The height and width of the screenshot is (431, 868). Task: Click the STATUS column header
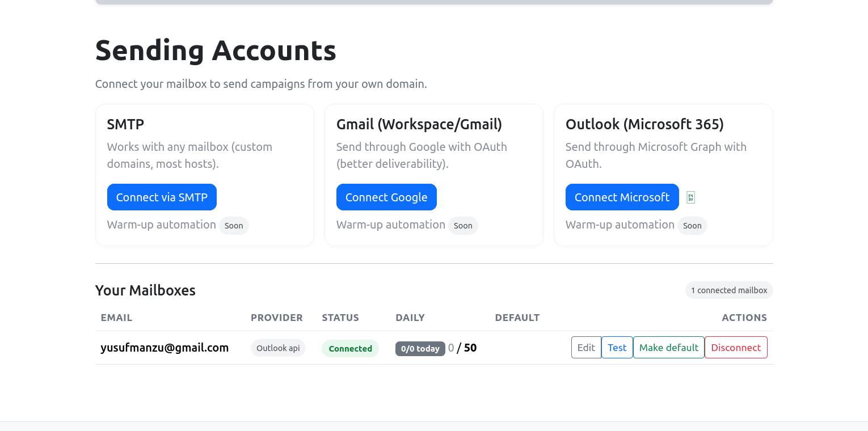click(x=340, y=318)
